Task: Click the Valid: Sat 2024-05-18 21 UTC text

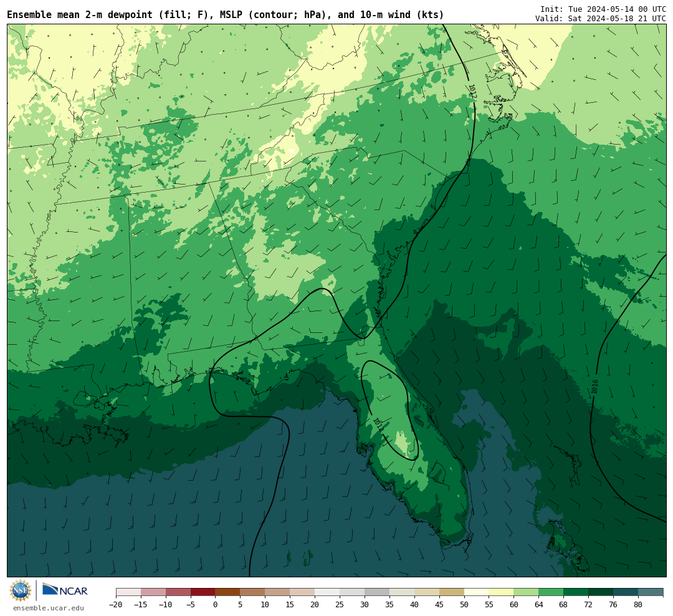Action: [x=601, y=19]
